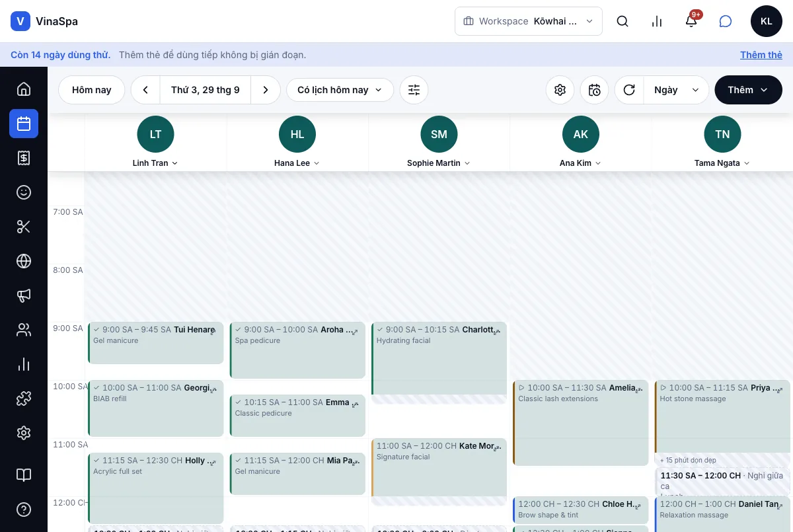Click the search magnifier icon
This screenshot has height=532, width=793.
pos(623,21)
